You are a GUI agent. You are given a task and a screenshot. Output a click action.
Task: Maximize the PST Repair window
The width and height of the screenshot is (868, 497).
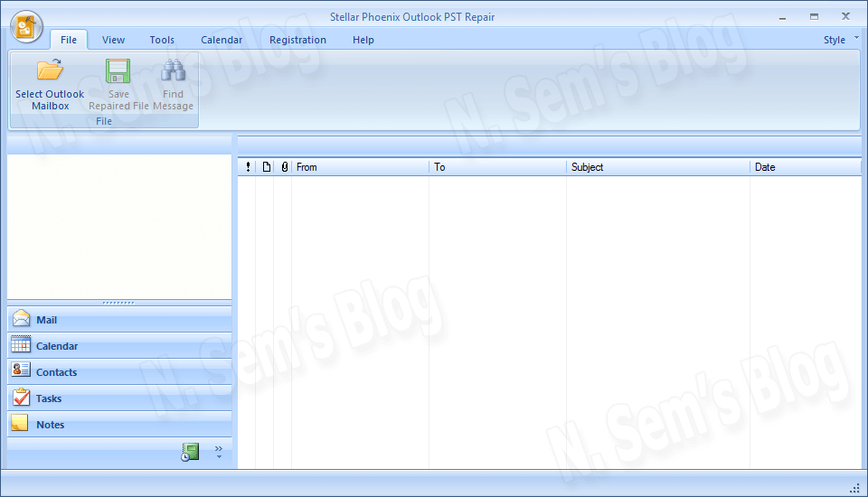[x=814, y=17]
